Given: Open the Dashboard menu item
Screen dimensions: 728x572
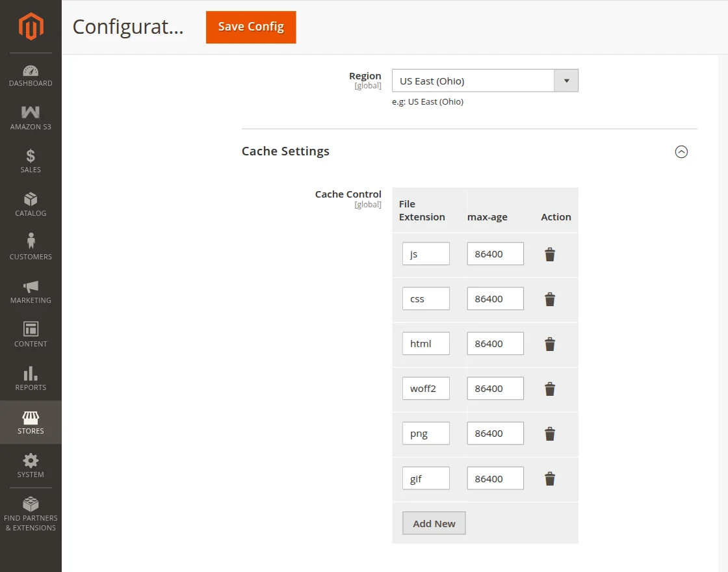Looking at the screenshot, I should pyautogui.click(x=31, y=75).
